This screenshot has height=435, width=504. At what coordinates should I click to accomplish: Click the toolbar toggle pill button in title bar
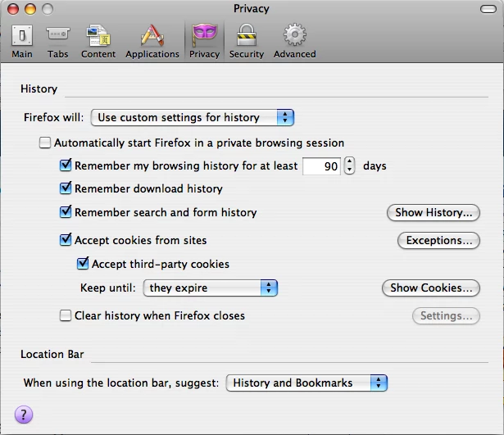488,9
